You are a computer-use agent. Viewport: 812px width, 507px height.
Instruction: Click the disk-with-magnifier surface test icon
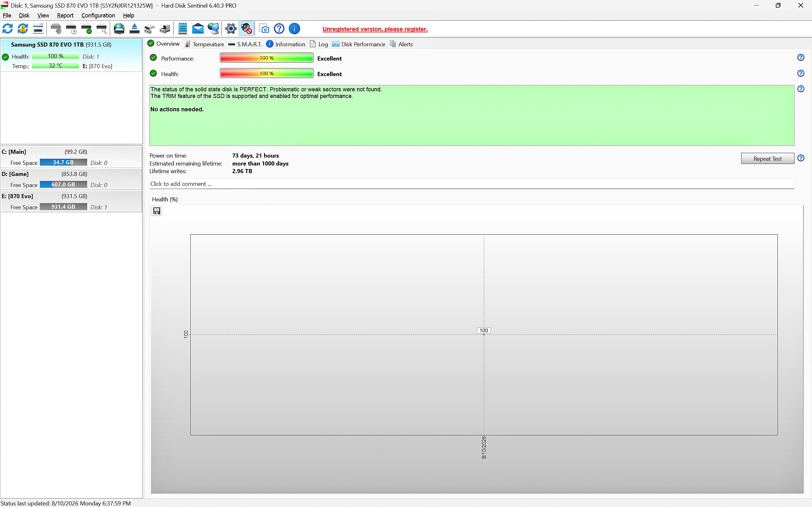click(x=102, y=29)
